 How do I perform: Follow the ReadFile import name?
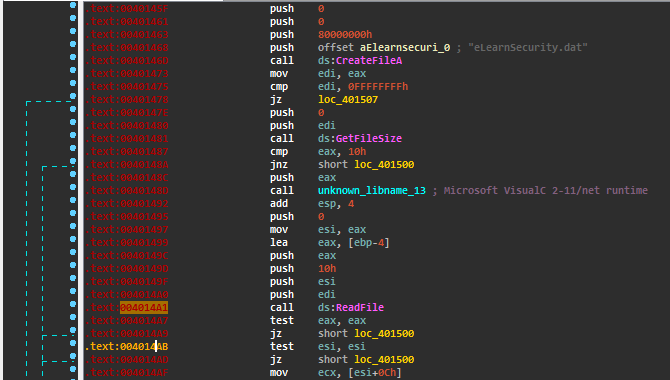[x=360, y=307]
